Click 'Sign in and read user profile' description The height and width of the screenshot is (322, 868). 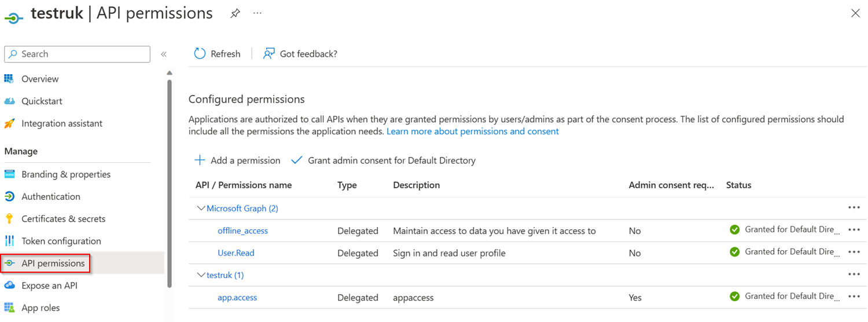(x=449, y=253)
